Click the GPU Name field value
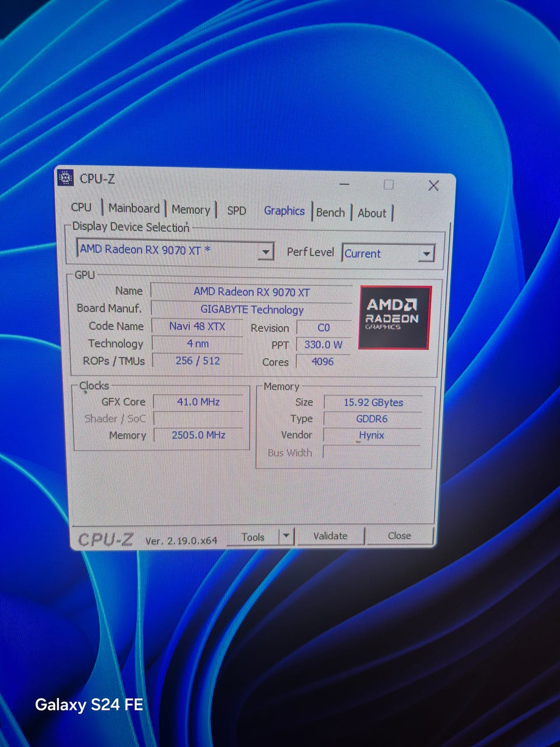This screenshot has height=747, width=560. [x=251, y=292]
